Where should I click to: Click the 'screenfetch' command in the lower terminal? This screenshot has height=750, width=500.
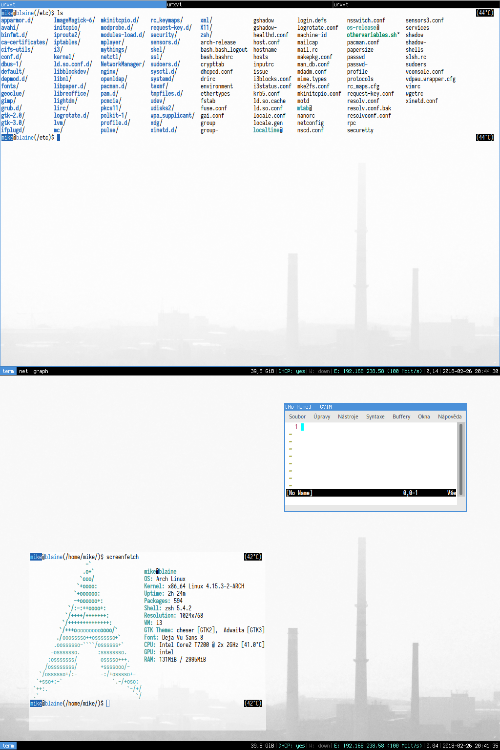tap(122, 557)
